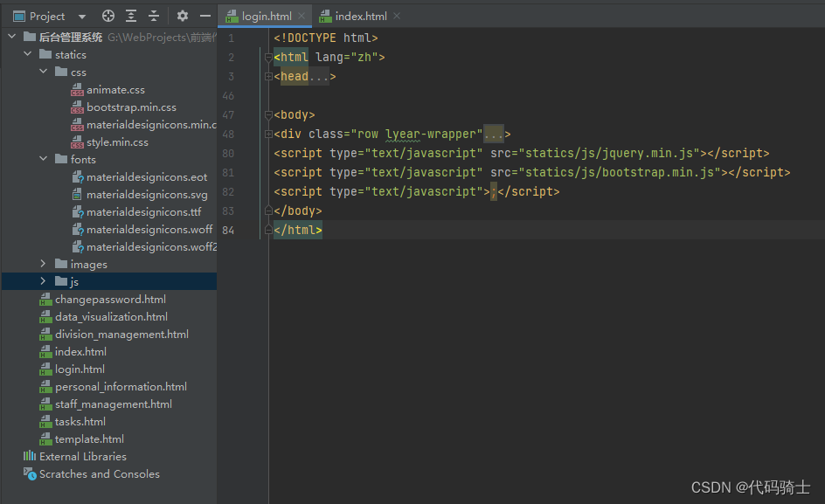
Task: Click the materialdesignicons.ttf file icon
Action: click(77, 212)
